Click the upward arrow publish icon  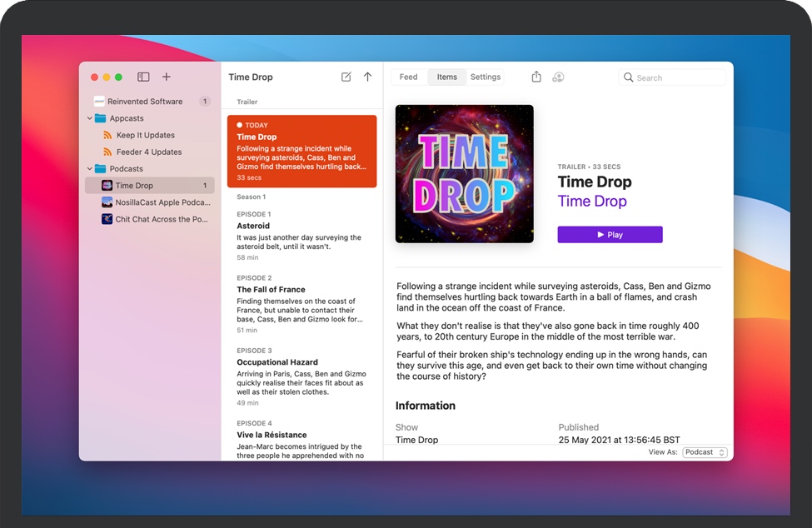367,77
